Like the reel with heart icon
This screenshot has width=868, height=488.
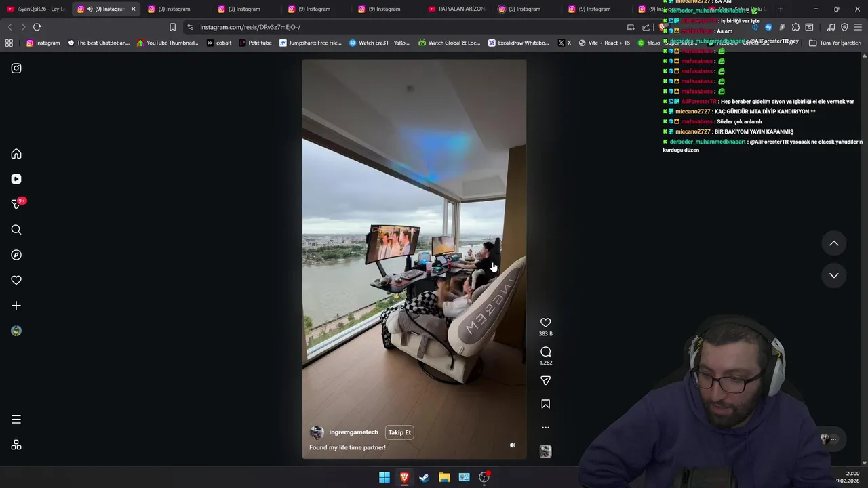pyautogui.click(x=545, y=323)
